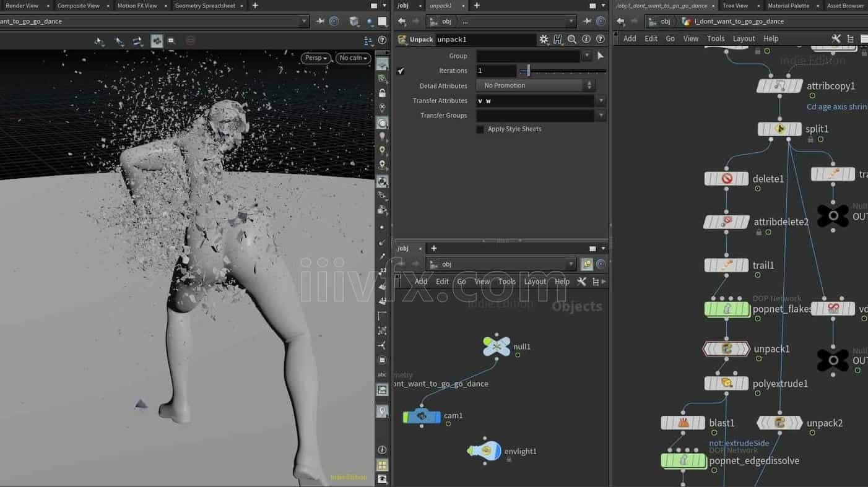Expand the Objects network path dropdown
This screenshot has width=868, height=487.
(571, 264)
